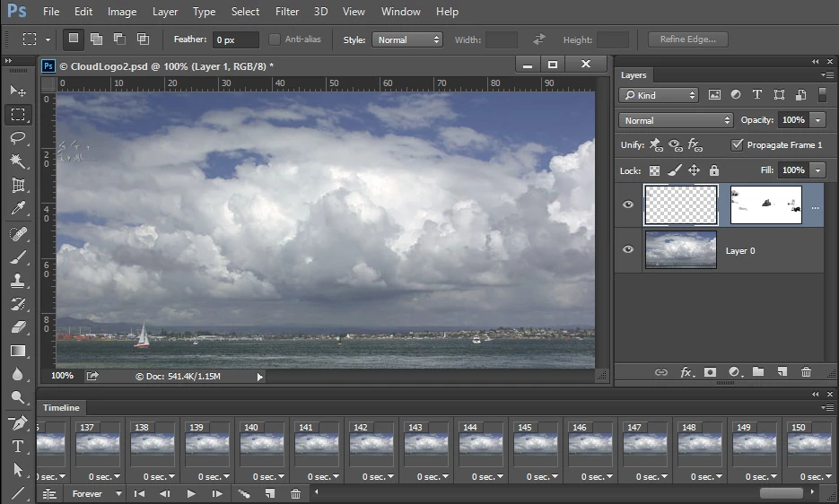The image size is (839, 504).
Task: Click the Refine Edge button
Action: point(687,39)
